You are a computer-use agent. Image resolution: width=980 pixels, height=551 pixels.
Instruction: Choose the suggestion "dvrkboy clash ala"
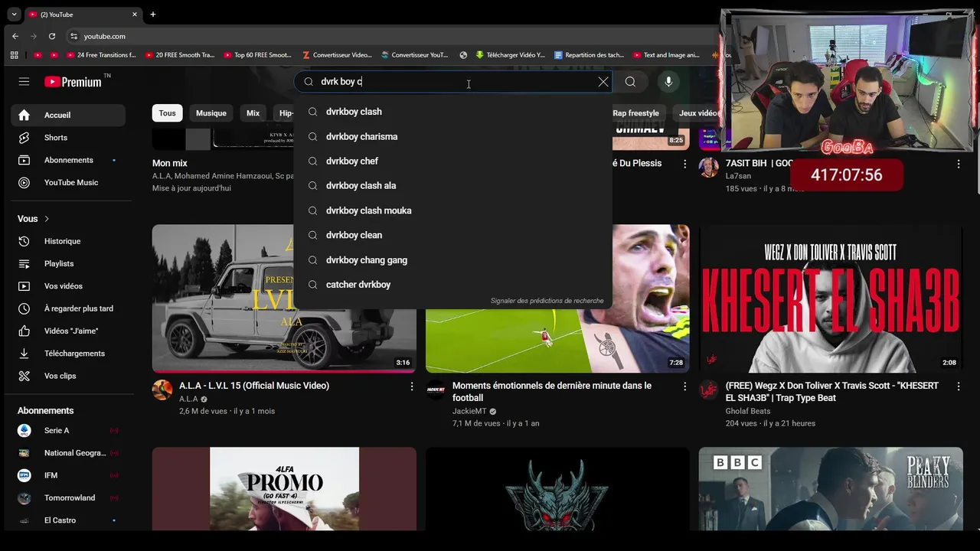click(x=452, y=186)
